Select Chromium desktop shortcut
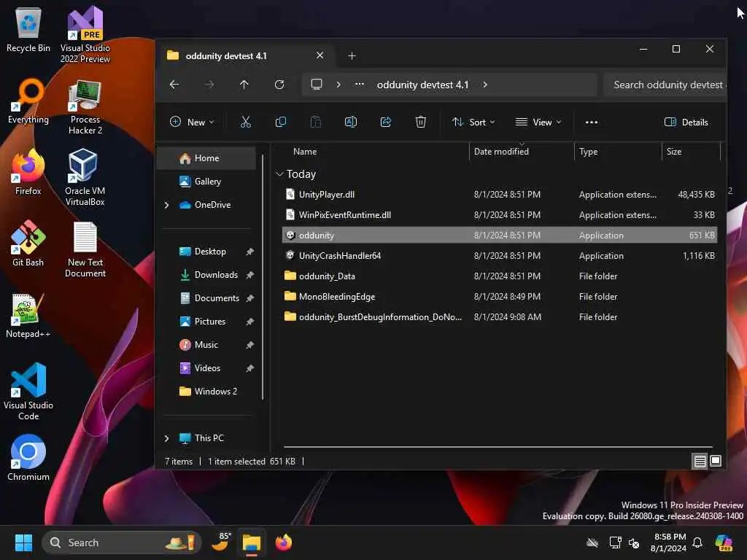747x560 pixels. (28, 458)
